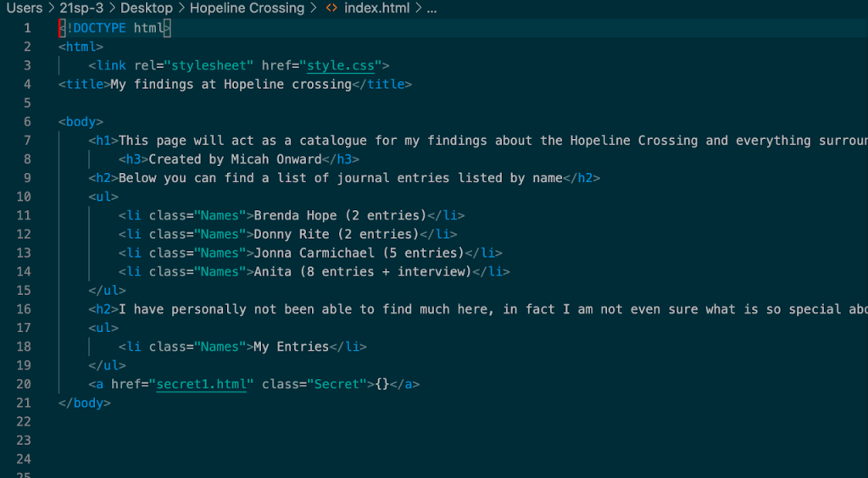Open the Users breadcrumb segment
The image size is (868, 478).
24,8
